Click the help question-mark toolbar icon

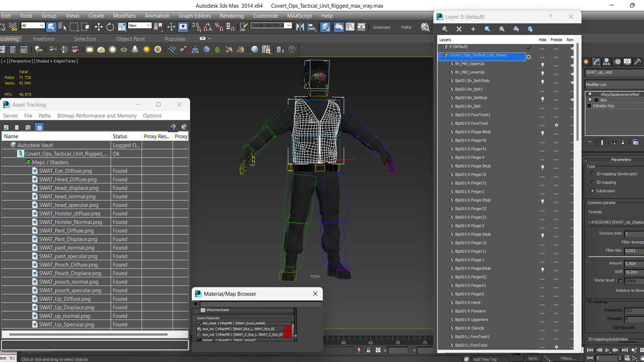point(292,50)
